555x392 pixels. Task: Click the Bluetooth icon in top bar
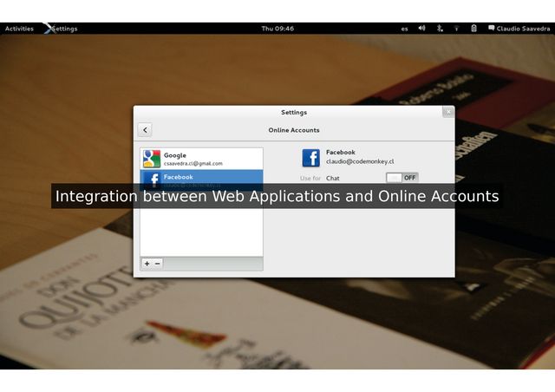440,28
